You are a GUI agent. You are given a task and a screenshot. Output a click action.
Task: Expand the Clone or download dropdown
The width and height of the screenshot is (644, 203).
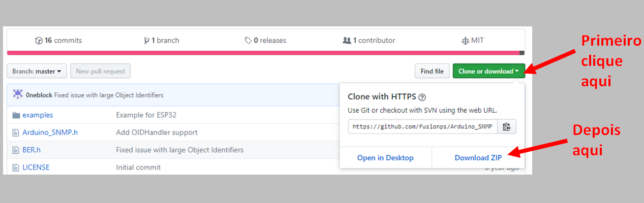488,72
